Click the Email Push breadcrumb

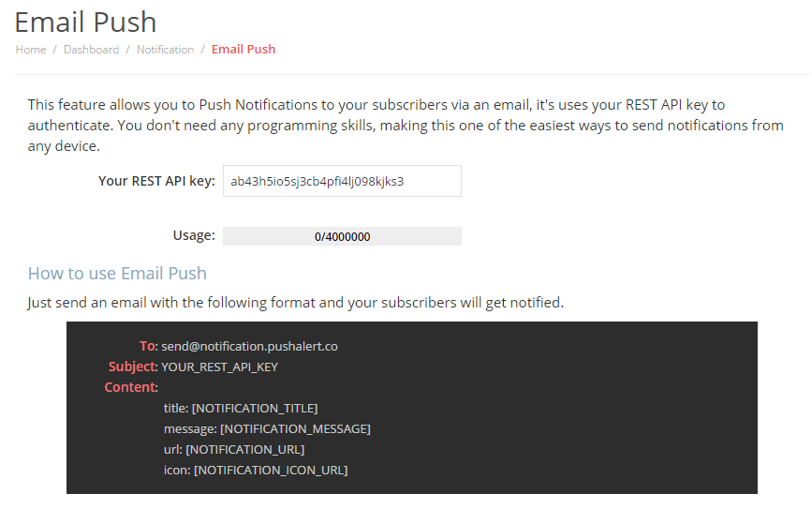[244, 50]
